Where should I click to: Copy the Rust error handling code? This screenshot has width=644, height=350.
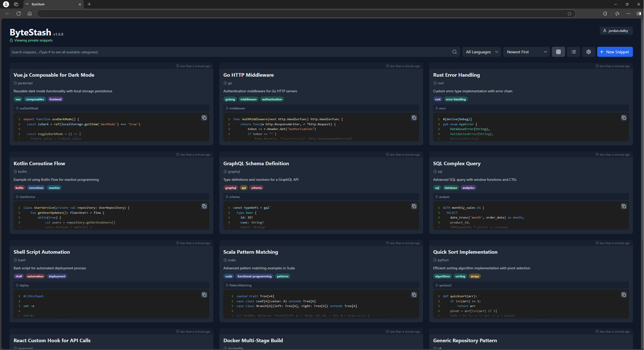tap(624, 118)
